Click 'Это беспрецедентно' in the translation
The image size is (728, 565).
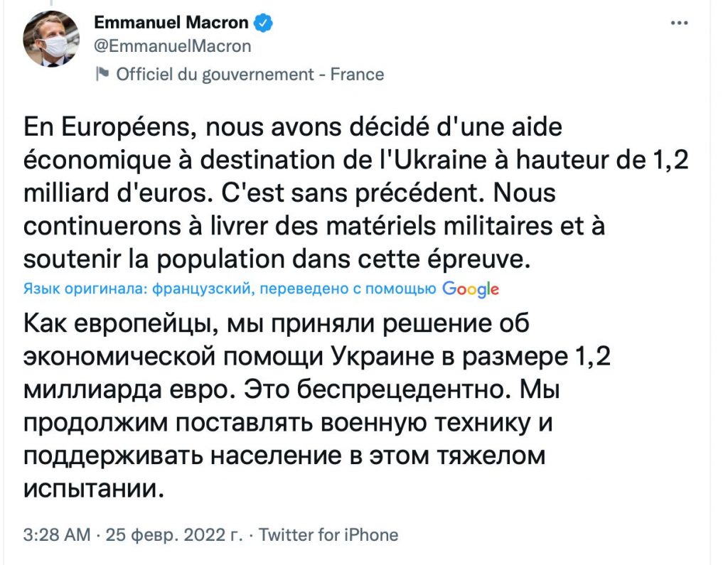pos(375,389)
